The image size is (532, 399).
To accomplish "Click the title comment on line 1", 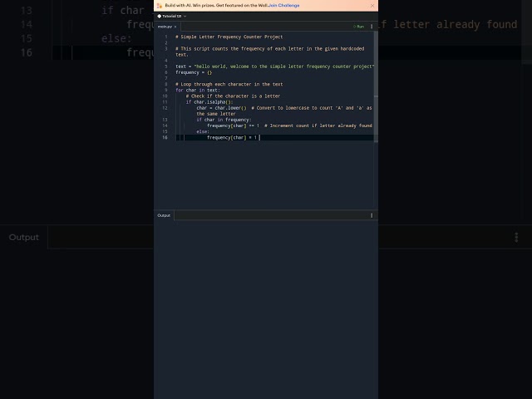I will pyautogui.click(x=229, y=37).
